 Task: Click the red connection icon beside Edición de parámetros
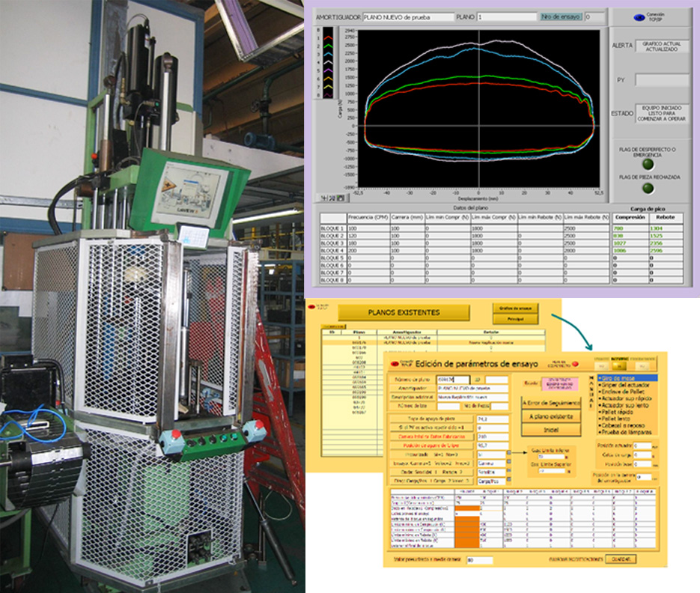(x=395, y=364)
